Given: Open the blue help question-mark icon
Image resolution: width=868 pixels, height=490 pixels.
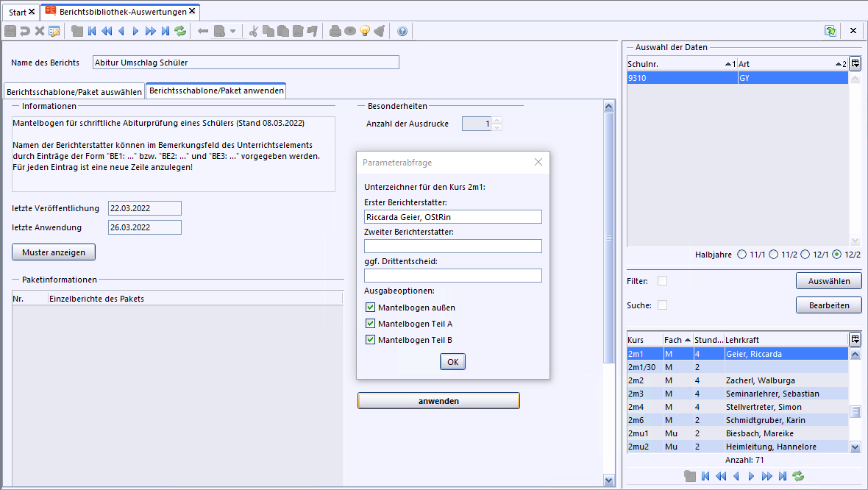Looking at the screenshot, I should 402,31.
